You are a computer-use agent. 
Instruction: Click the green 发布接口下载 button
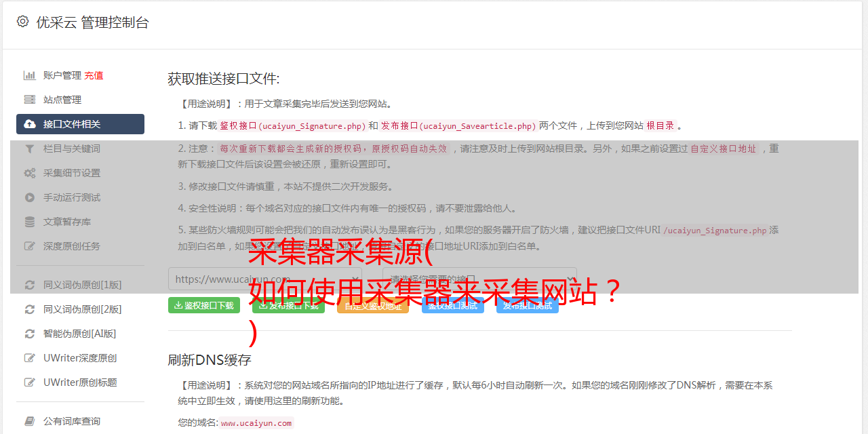[288, 305]
